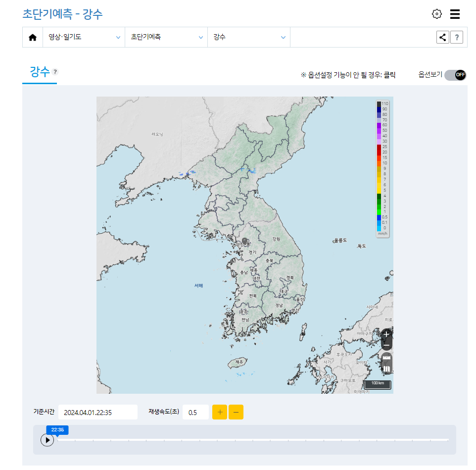Open the settings gear icon

[x=436, y=14]
